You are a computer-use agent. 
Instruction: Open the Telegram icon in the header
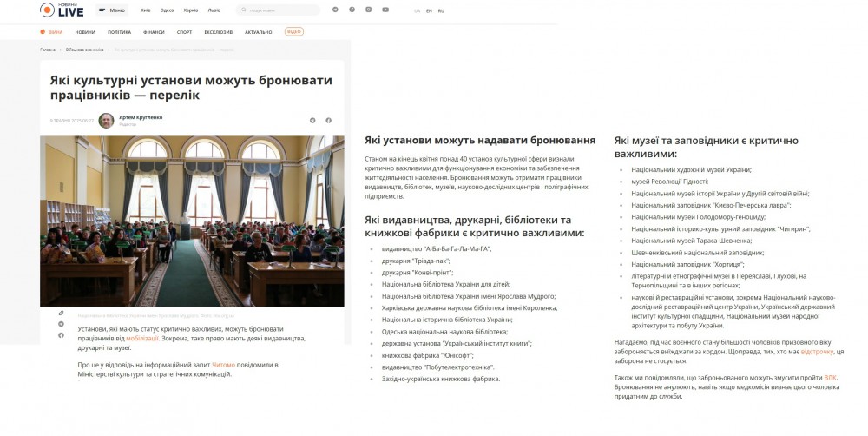(335, 10)
